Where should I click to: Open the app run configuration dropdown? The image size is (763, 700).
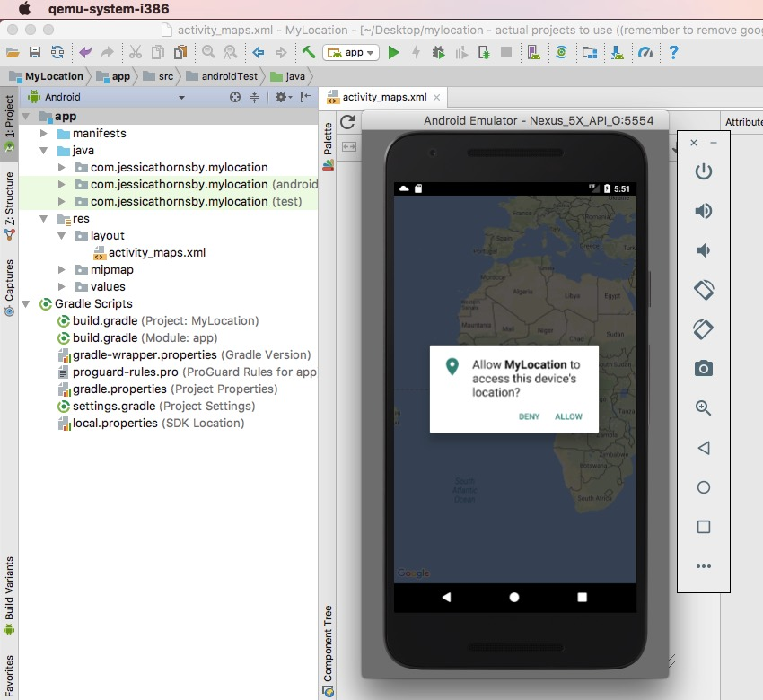[x=351, y=53]
